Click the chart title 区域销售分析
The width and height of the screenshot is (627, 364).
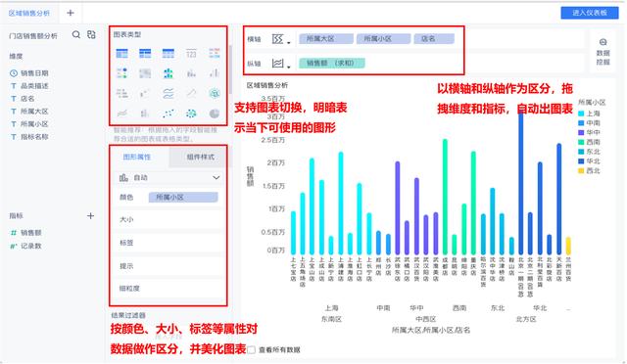coord(267,85)
